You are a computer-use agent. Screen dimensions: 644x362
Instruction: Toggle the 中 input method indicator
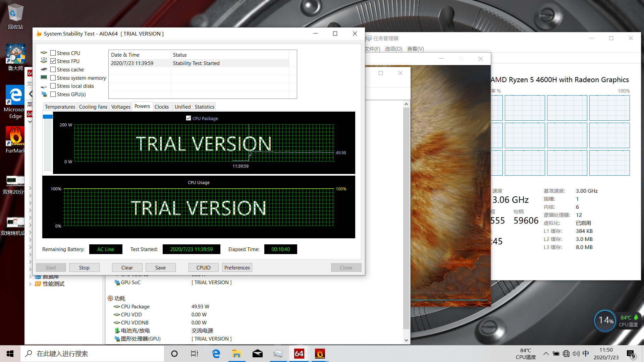click(586, 354)
